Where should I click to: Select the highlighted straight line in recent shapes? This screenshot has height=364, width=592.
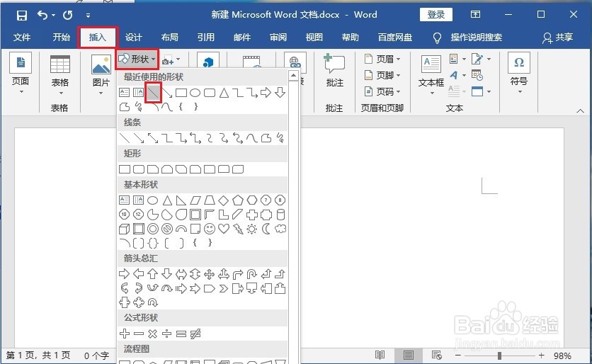pos(153,92)
